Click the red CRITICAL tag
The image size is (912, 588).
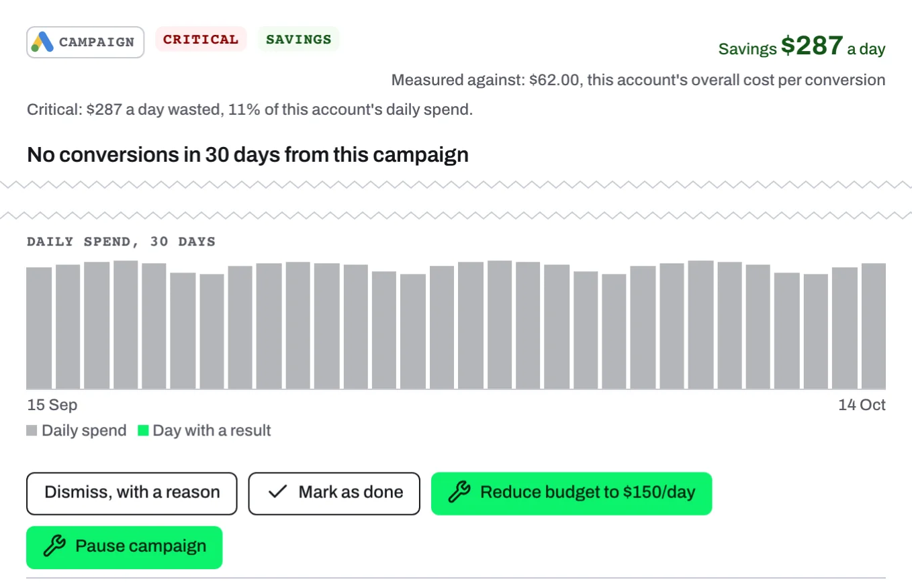point(201,39)
